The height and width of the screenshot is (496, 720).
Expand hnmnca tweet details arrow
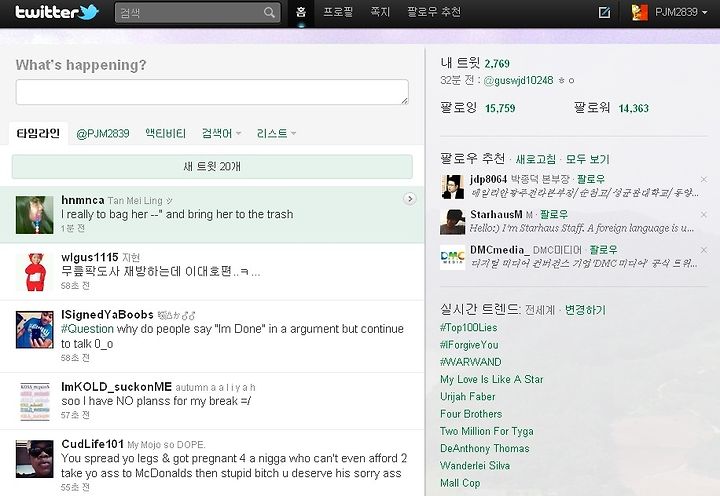coord(409,199)
